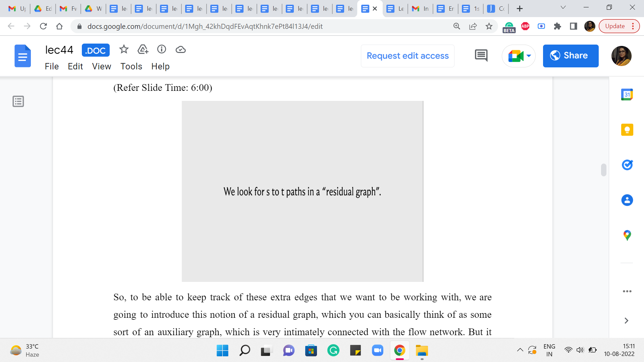Click the add shortcut to Drive icon

(x=143, y=50)
